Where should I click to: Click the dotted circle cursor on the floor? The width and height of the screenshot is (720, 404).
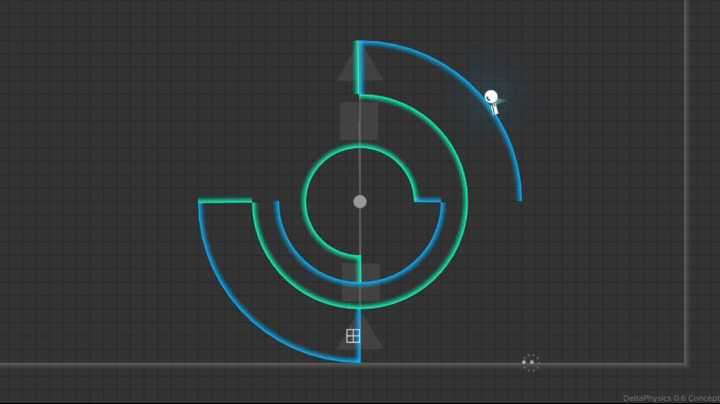(x=531, y=363)
